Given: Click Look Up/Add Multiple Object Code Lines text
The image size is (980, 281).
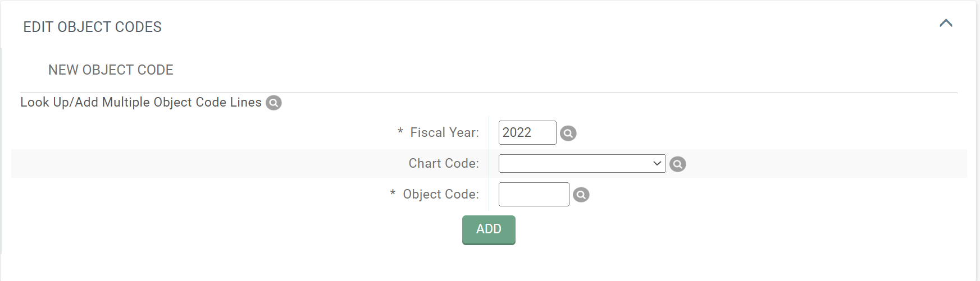Looking at the screenshot, I should point(141,102).
